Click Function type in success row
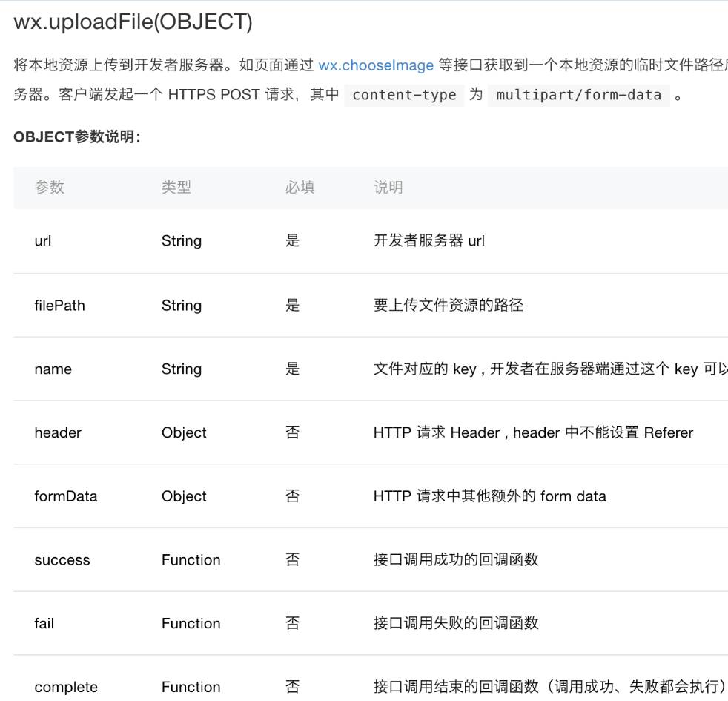The height and width of the screenshot is (701, 728). [x=191, y=560]
